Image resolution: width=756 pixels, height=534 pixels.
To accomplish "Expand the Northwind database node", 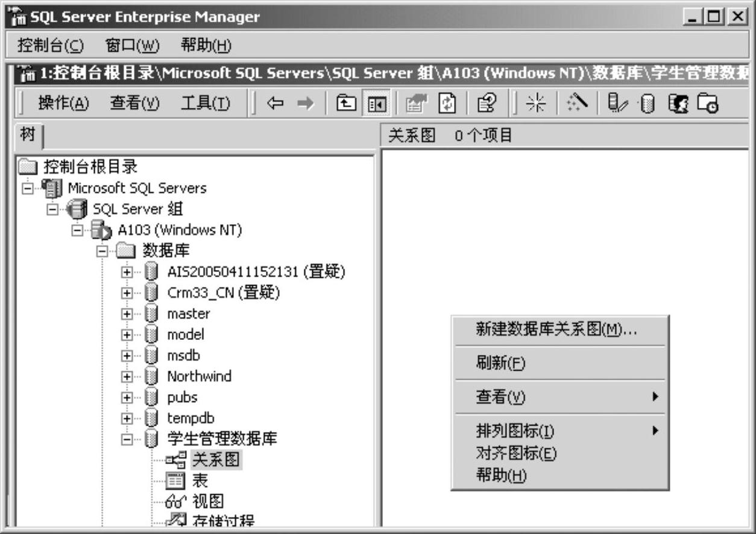I will tap(127, 376).
